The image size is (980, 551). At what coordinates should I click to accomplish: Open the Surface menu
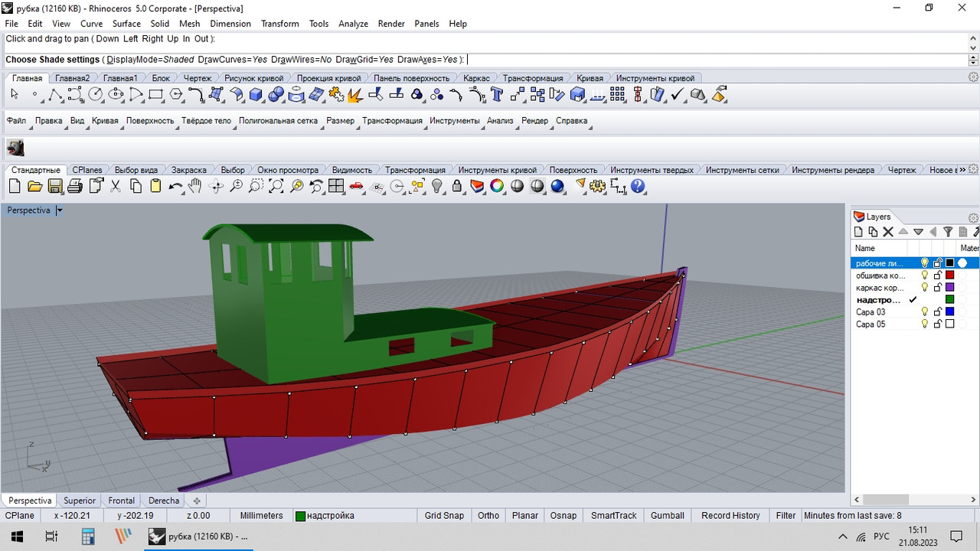pyautogui.click(x=127, y=24)
